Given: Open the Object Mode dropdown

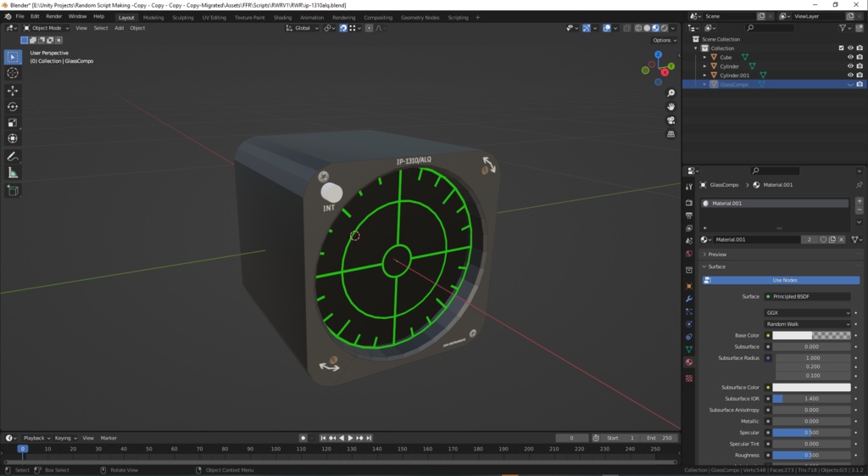Looking at the screenshot, I should tap(47, 28).
